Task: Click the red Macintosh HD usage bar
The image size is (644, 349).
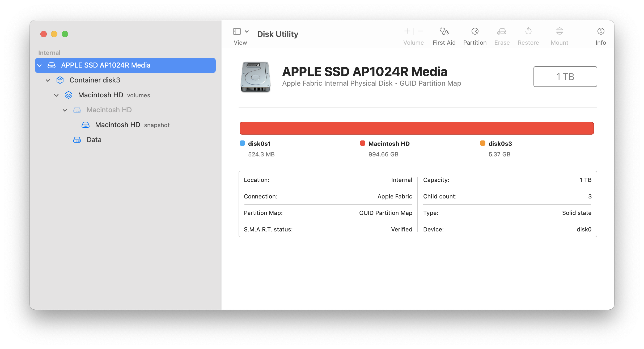Action: point(417,128)
